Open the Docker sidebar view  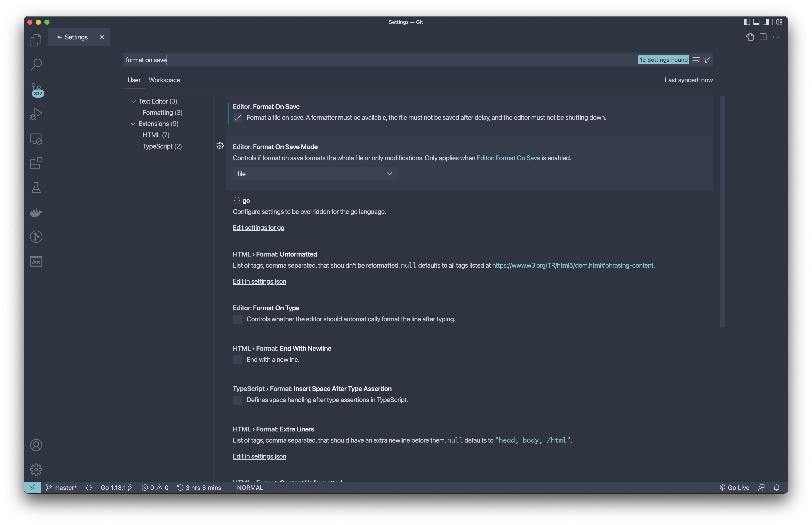tap(36, 212)
